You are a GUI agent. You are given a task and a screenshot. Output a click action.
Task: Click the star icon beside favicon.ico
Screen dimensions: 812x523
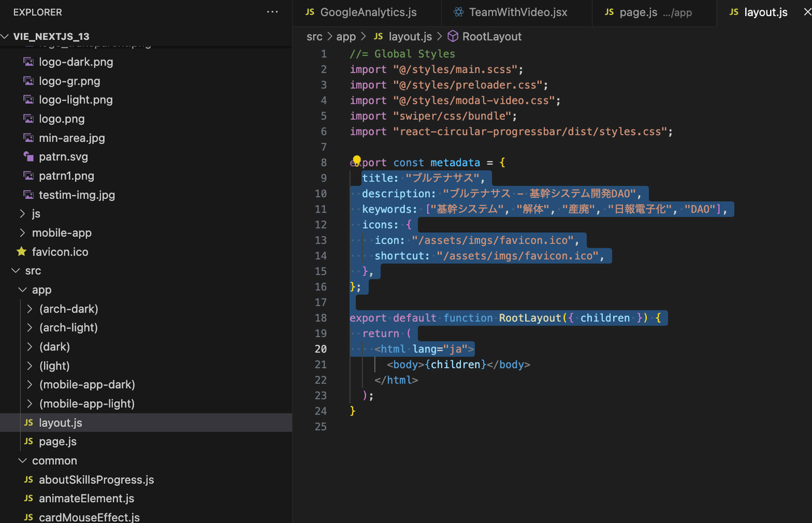point(20,252)
